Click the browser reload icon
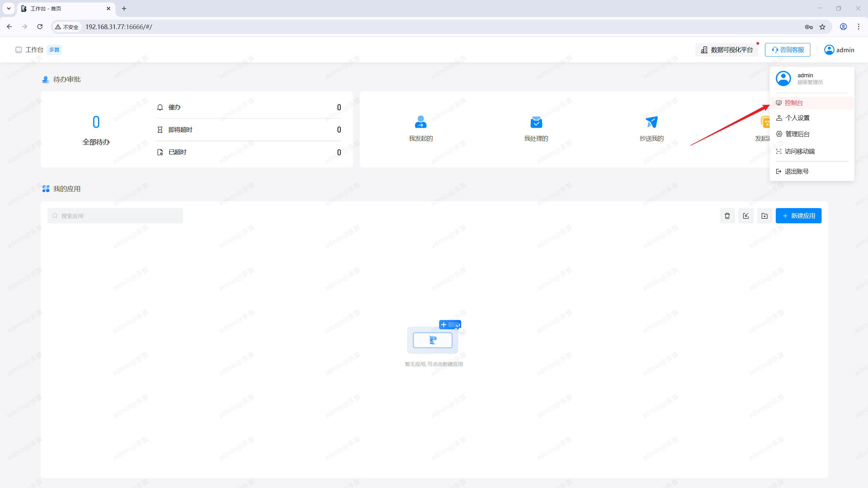 (x=40, y=27)
